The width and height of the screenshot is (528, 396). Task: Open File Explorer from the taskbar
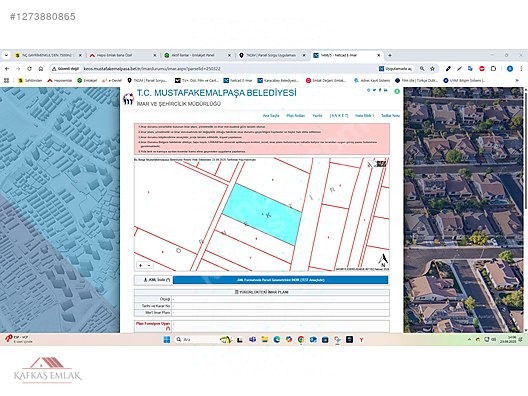tap(265, 340)
